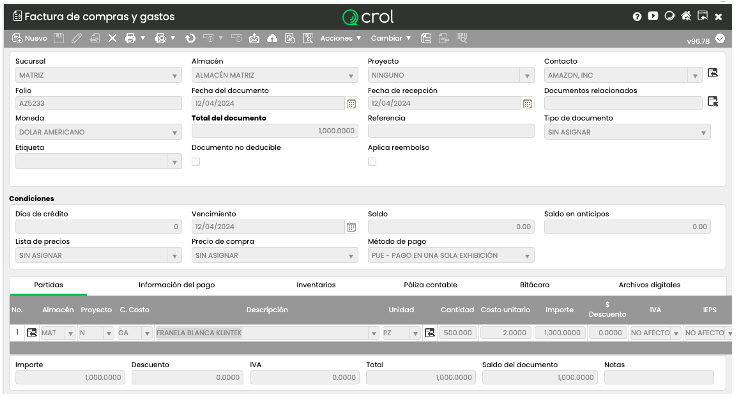This screenshot has width=736, height=398.
Task: Click the Referencia input field
Action: (x=451, y=131)
